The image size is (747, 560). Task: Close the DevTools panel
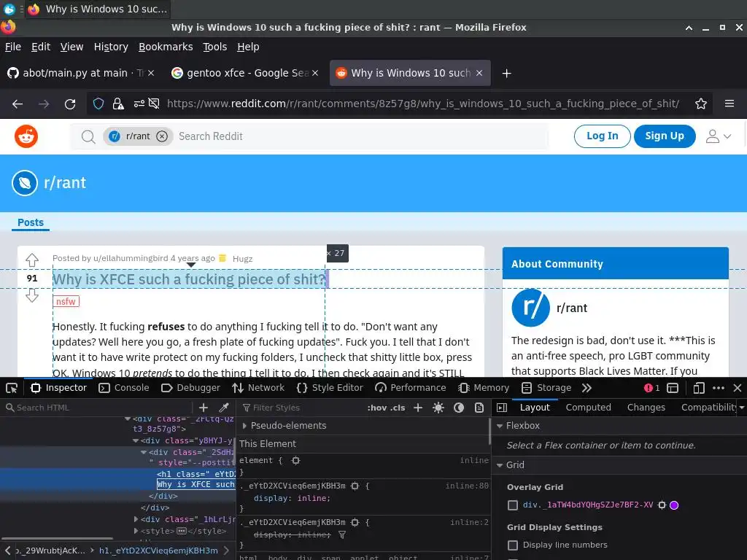coord(737,388)
